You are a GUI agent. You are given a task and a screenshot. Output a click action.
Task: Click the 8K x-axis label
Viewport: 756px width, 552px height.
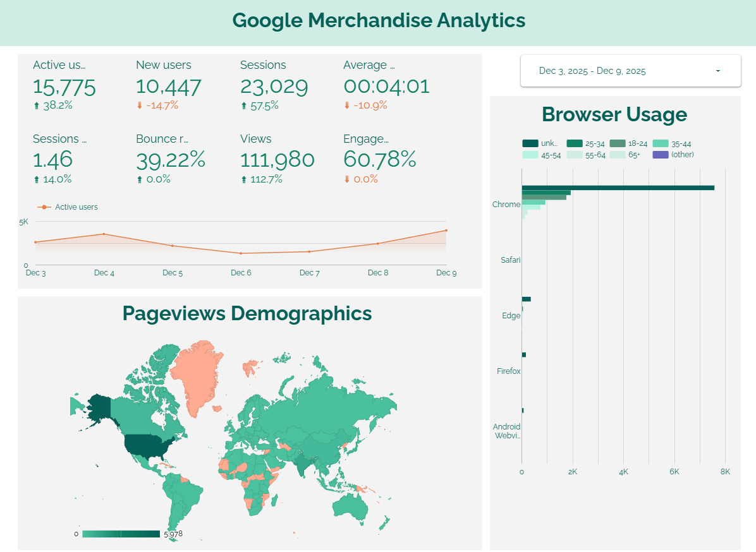click(x=725, y=472)
